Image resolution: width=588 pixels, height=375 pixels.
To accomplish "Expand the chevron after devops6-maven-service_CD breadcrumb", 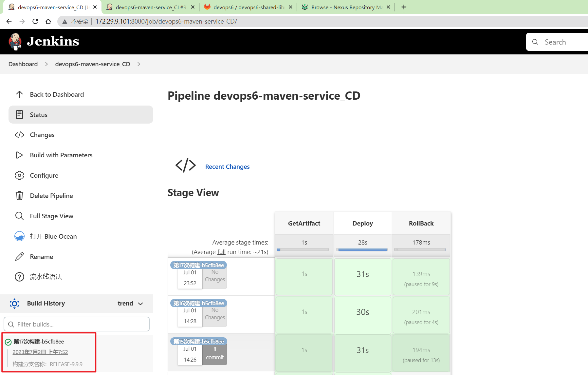I will 139,64.
